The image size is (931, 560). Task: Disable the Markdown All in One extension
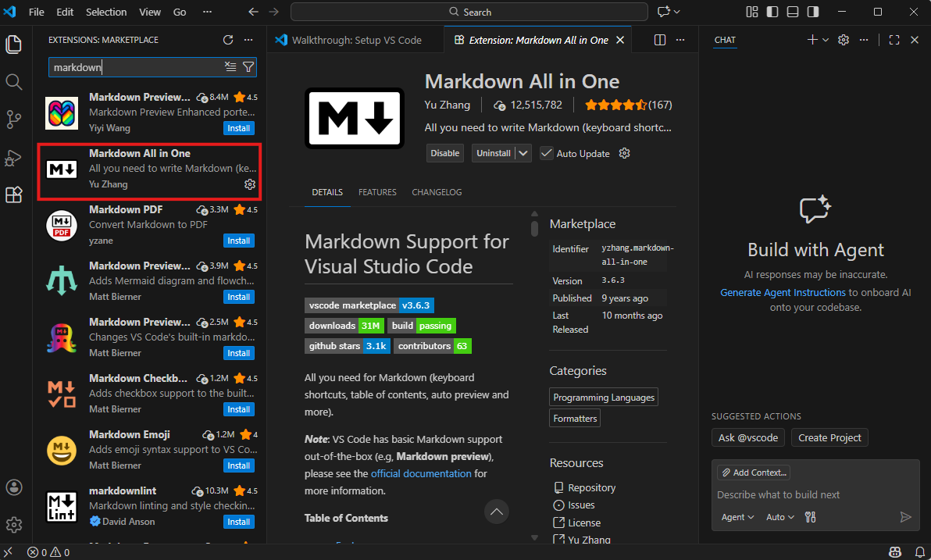tap(444, 153)
